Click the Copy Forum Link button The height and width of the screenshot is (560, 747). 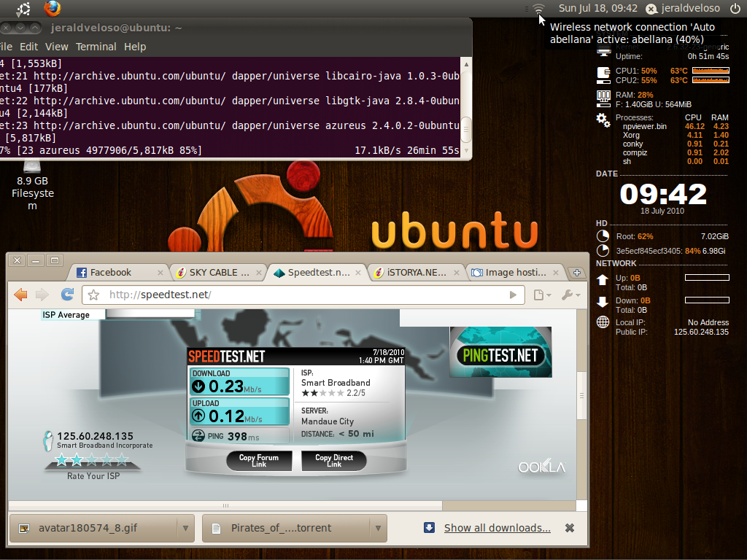pos(258,461)
